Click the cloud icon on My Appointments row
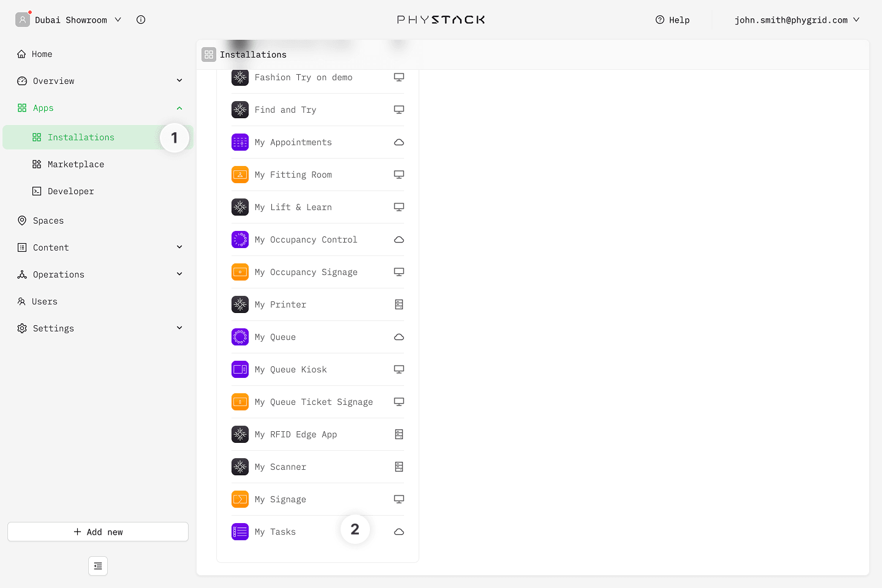 399,142
